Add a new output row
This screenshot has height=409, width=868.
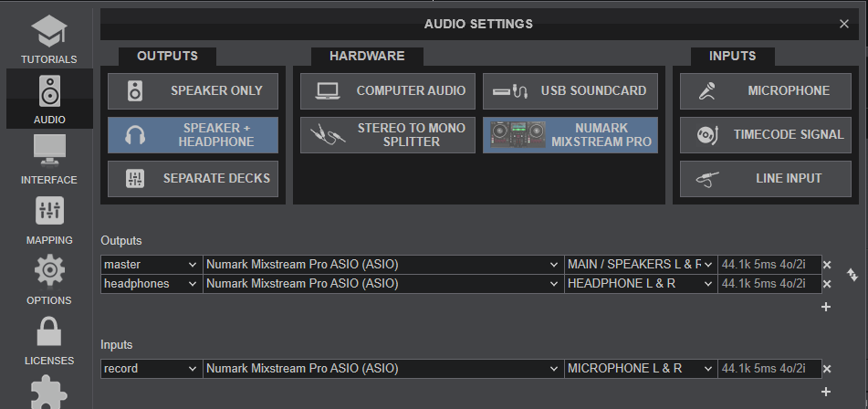tap(826, 307)
